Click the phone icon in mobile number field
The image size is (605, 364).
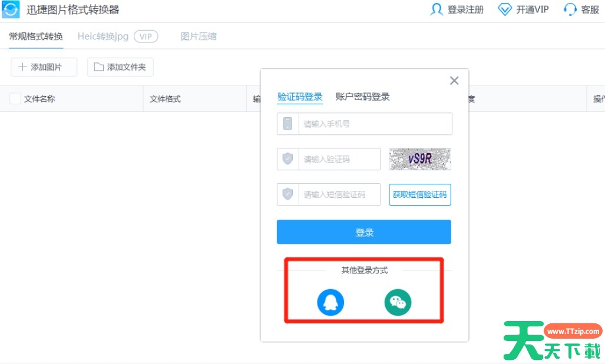[x=287, y=124]
